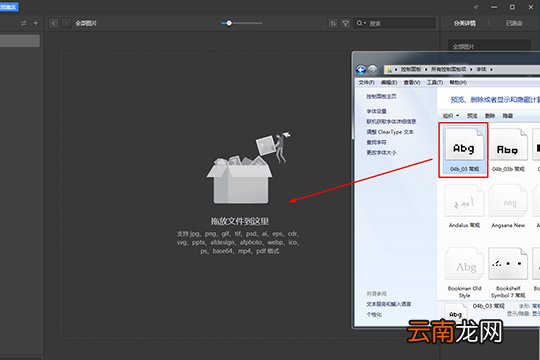Expand the arrow after 控制面板 breadcrumb
540x360 pixels.
point(426,70)
